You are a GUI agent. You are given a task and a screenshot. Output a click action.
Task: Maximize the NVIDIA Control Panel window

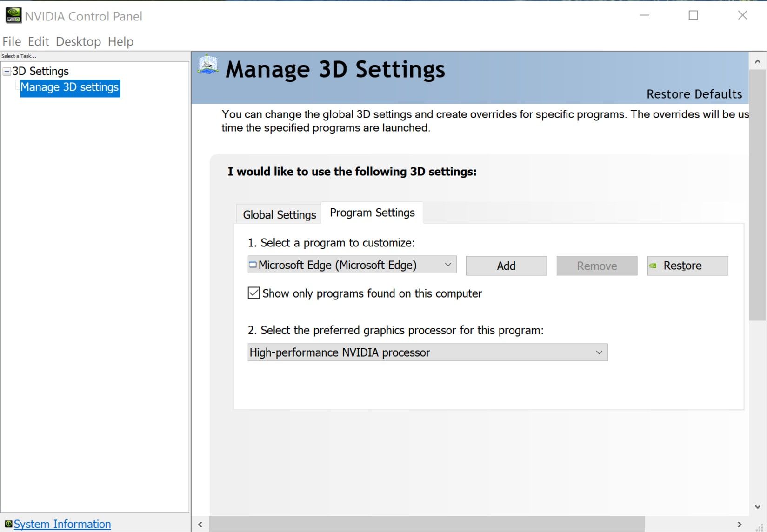click(694, 15)
